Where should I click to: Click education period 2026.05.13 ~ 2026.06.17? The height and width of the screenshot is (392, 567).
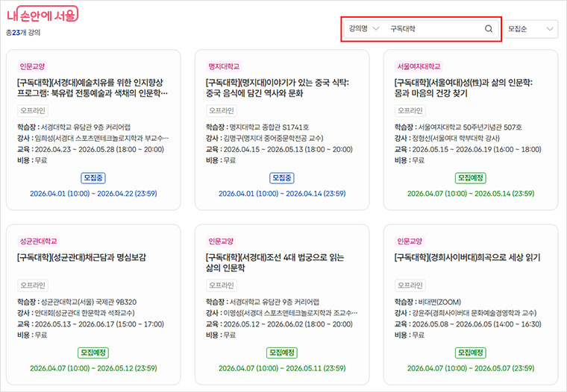90,324
